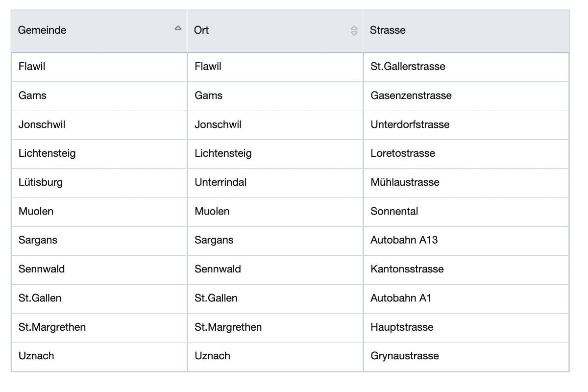Select the Unterdorfstrasse cell

pyautogui.click(x=410, y=124)
